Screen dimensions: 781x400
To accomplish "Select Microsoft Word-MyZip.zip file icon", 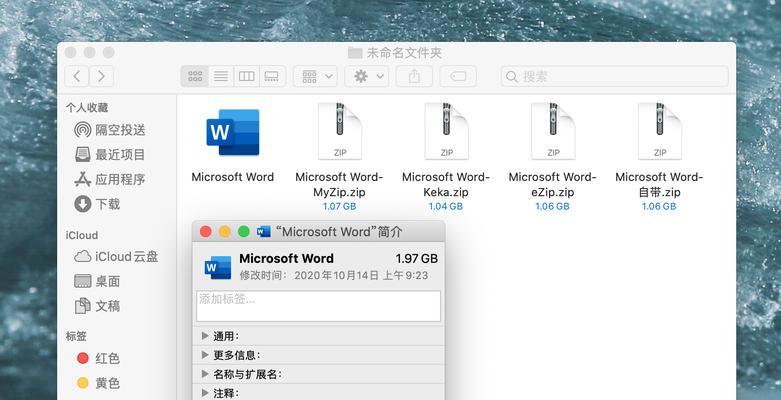I will (x=340, y=131).
